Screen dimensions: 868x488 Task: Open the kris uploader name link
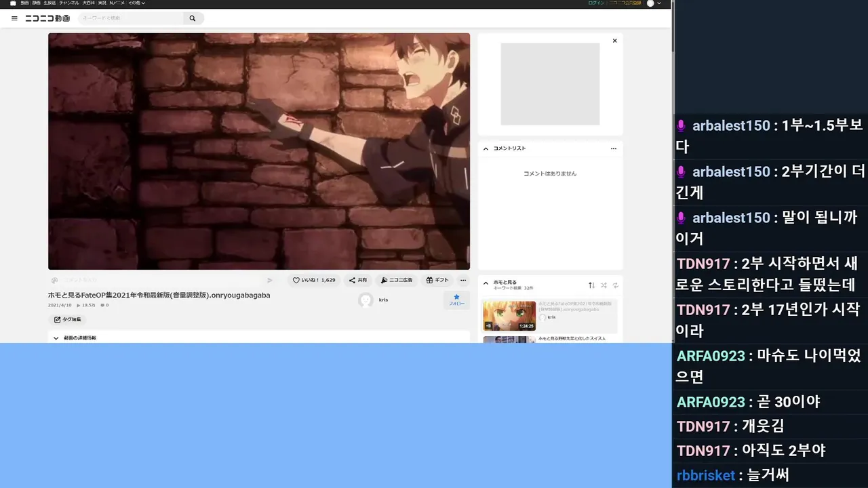(384, 300)
